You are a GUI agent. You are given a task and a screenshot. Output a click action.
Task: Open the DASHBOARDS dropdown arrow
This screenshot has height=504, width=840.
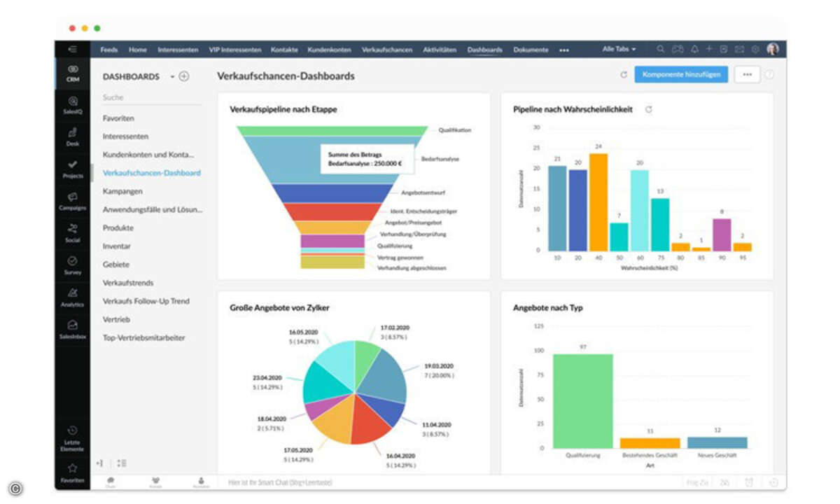(x=172, y=77)
